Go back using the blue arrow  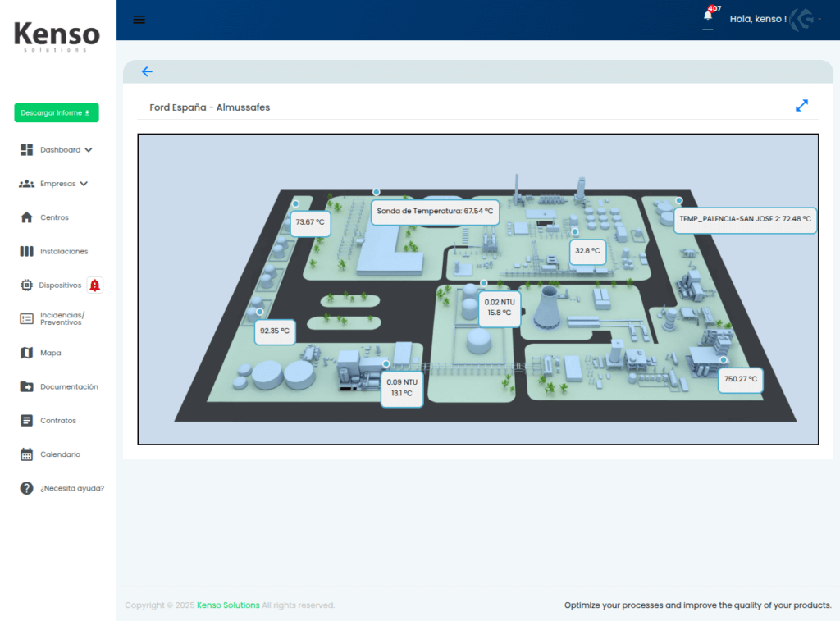pos(147,72)
